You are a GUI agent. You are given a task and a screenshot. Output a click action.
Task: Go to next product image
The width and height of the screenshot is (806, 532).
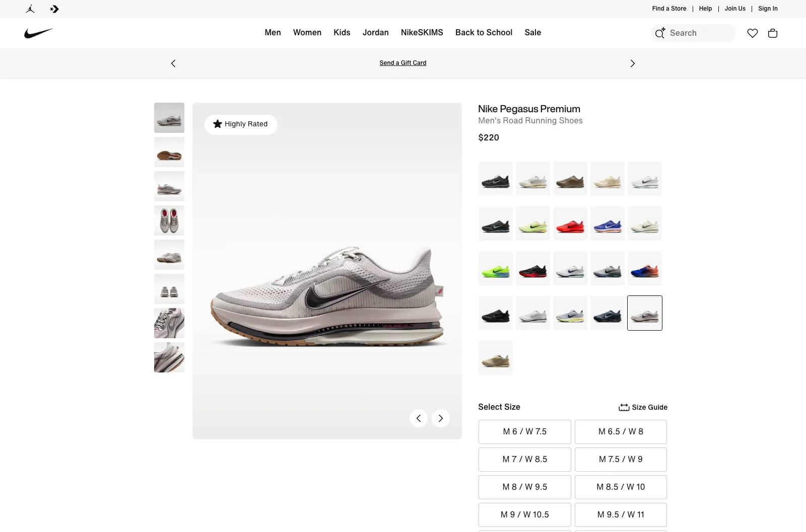pos(441,418)
